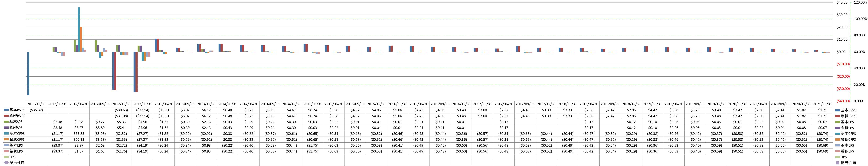This screenshot has width=868, height=166.
Task: Click the $5.33 cell
Action: [x=121, y=122]
